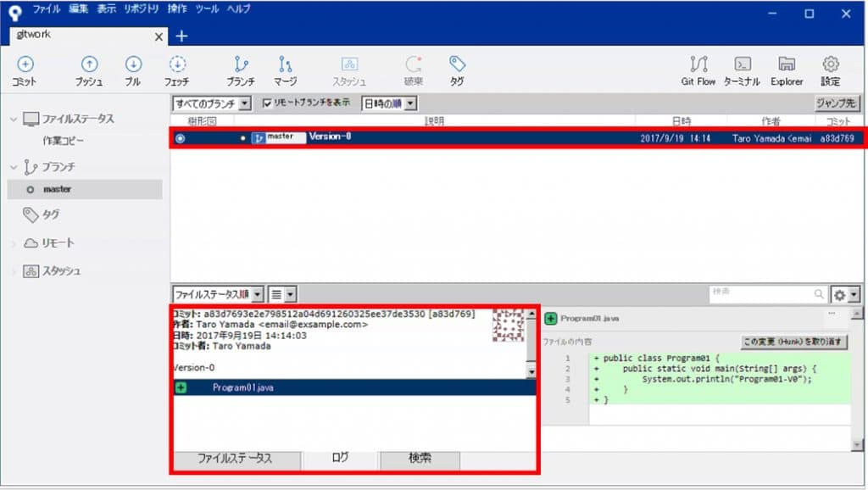868x490 pixels.
Task: Open Git Flow from the toolbar
Action: click(698, 70)
